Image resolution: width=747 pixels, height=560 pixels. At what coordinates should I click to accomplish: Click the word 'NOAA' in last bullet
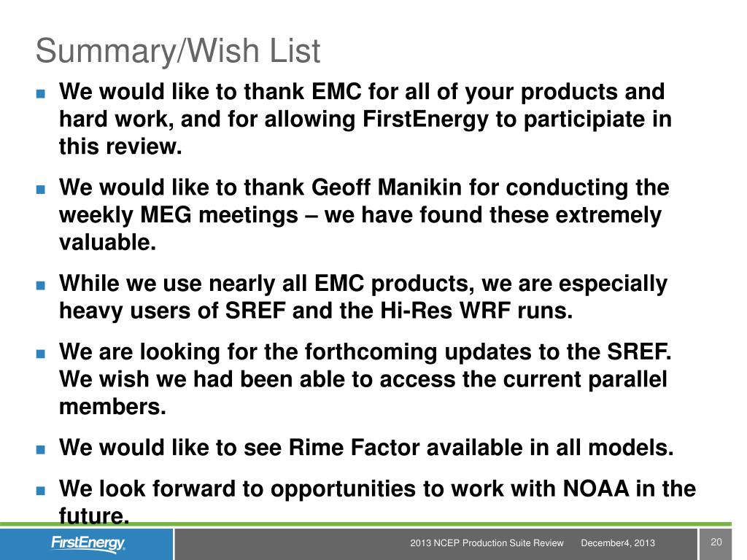tap(595, 489)
